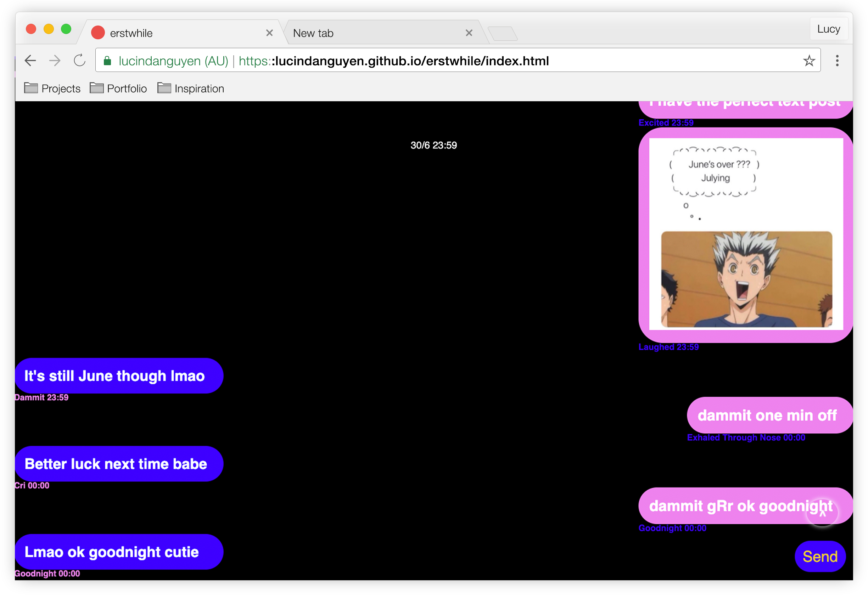Click the 'Lmao ok goodnight cutie' message
This screenshot has width=868, height=598.
coord(119,552)
